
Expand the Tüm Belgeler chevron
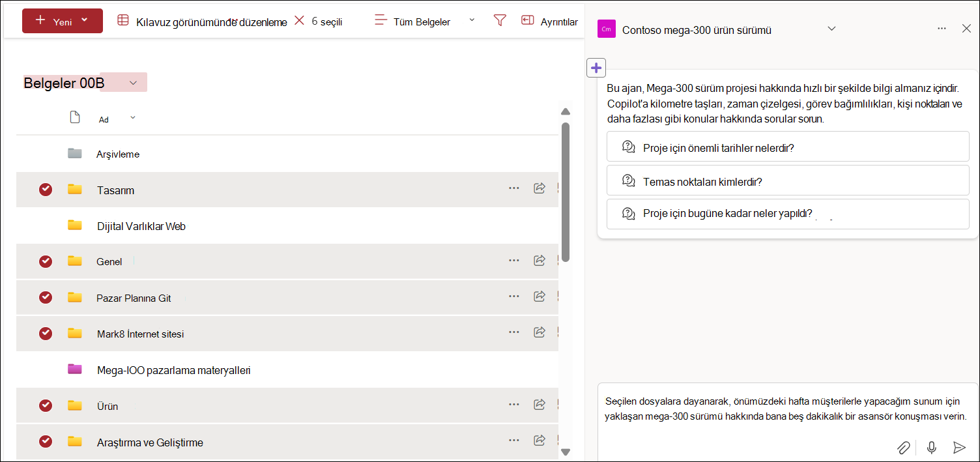pos(472,20)
